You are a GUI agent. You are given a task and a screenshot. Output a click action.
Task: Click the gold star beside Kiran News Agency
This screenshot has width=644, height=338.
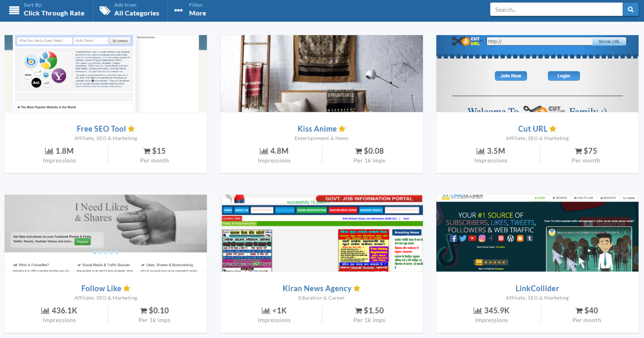click(x=357, y=288)
